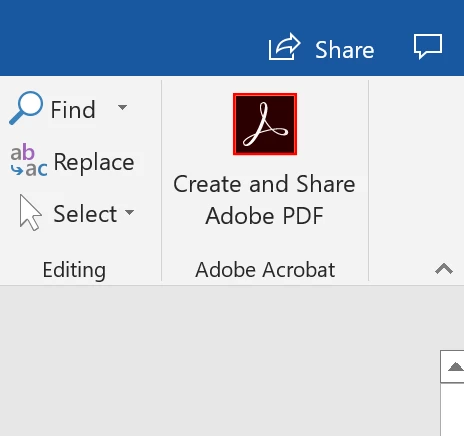The image size is (464, 436).
Task: Open the Find dropdown arrow
Action: point(122,107)
